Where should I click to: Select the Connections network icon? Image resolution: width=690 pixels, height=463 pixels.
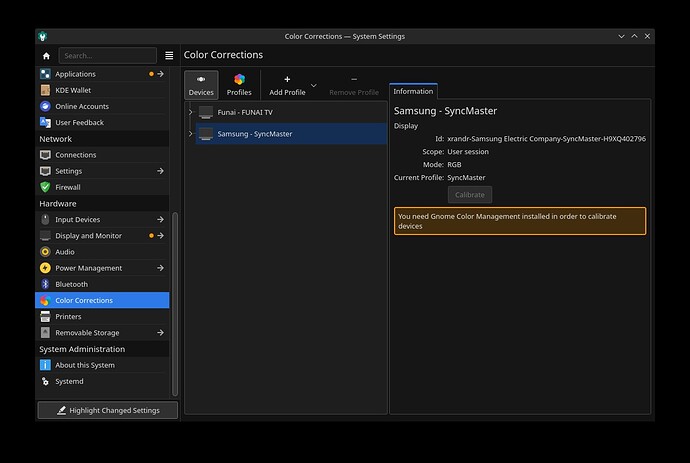click(45, 155)
